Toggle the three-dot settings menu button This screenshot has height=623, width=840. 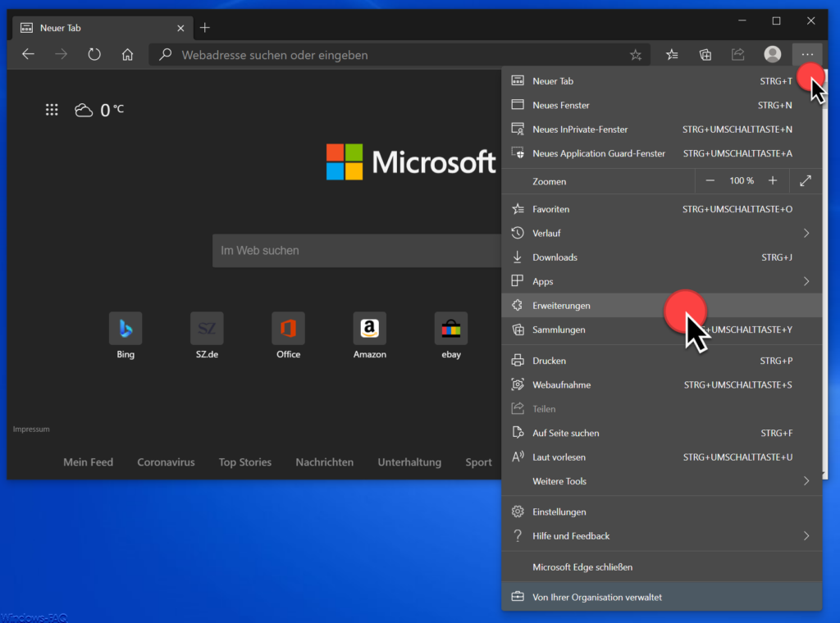click(x=807, y=55)
